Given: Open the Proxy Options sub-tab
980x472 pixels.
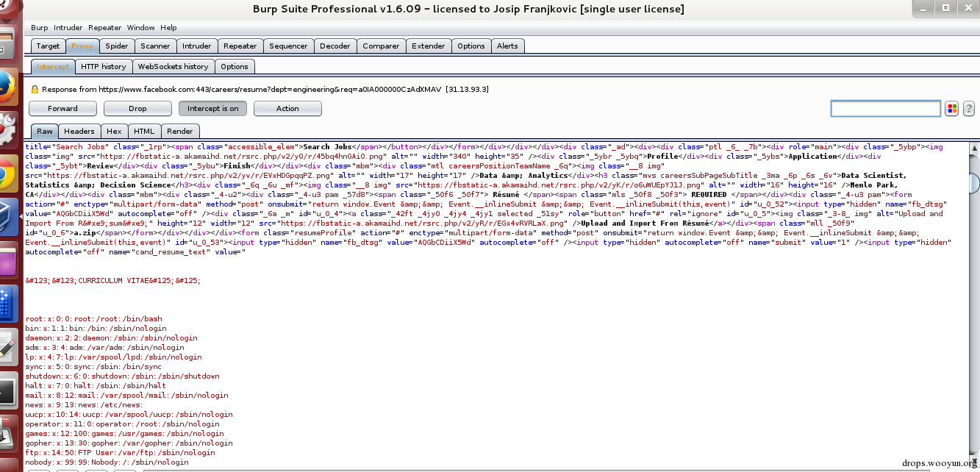Looking at the screenshot, I should click(235, 66).
